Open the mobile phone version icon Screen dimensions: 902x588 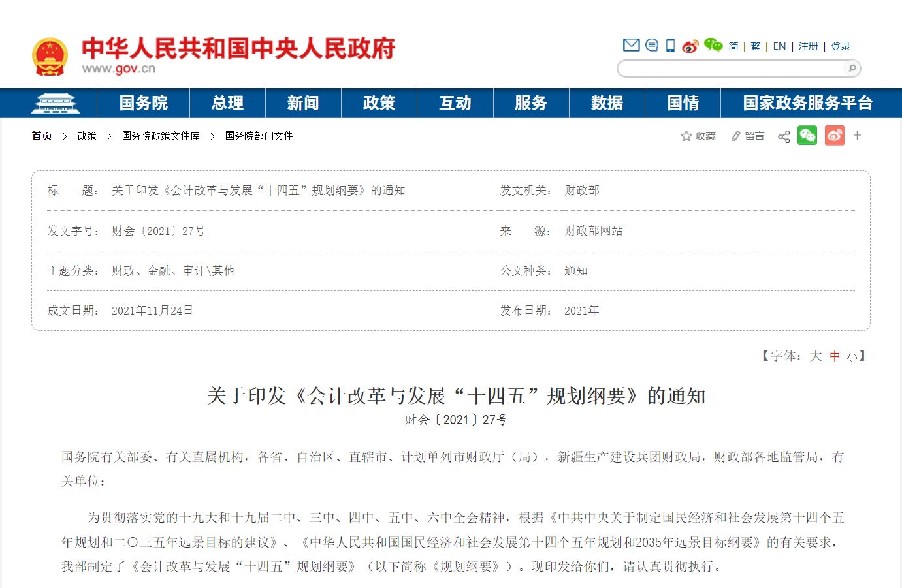click(670, 45)
